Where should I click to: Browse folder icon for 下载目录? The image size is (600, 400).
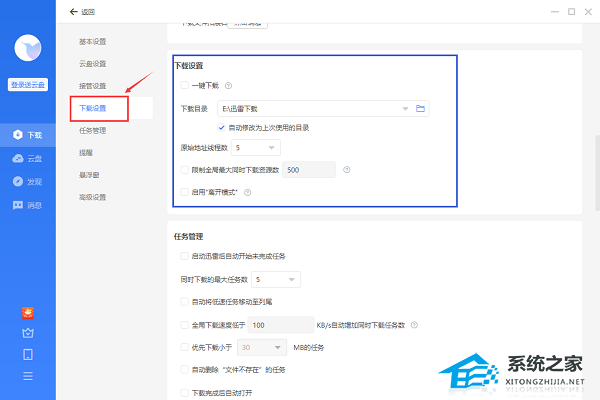(x=420, y=109)
